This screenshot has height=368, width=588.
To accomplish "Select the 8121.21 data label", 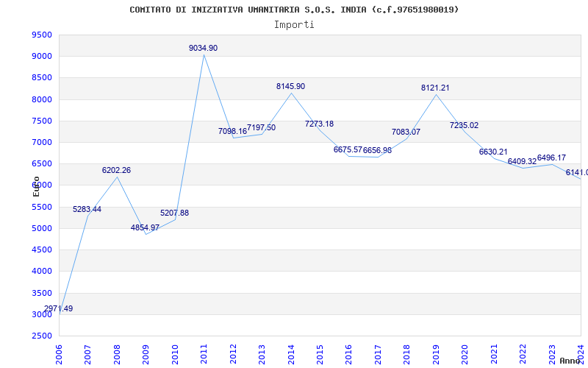I will pos(435,88).
